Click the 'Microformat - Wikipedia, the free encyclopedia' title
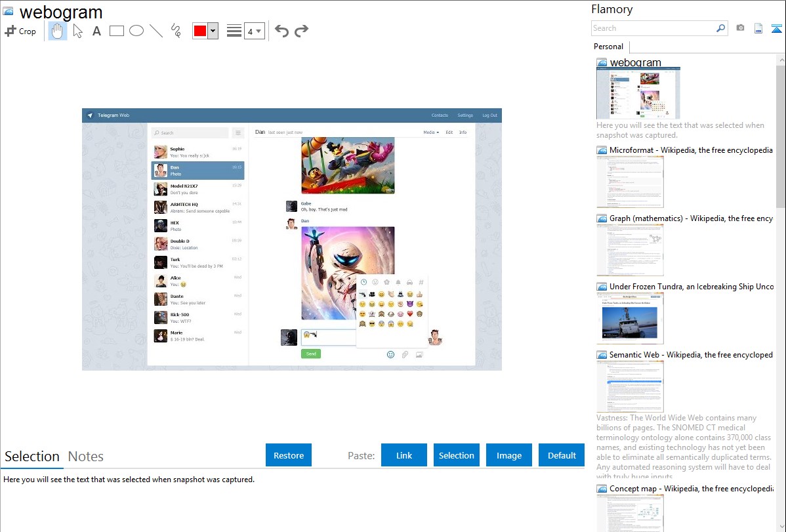 click(x=691, y=150)
